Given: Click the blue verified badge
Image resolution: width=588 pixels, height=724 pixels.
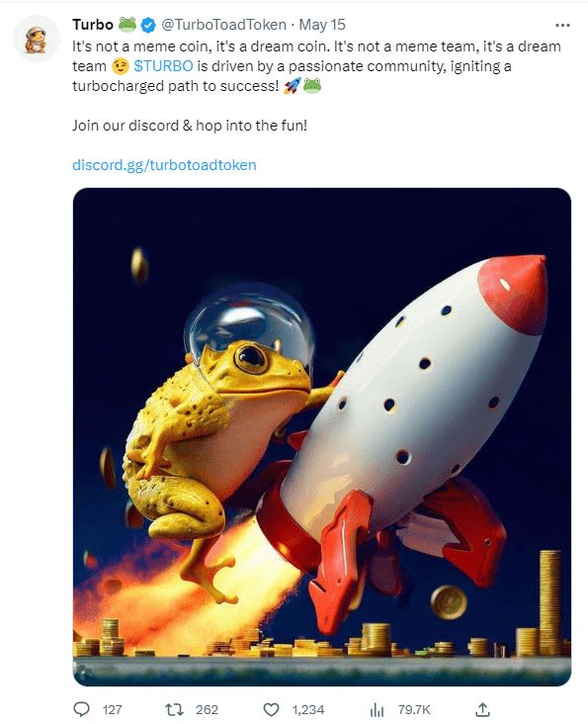Looking at the screenshot, I should pos(148,25).
